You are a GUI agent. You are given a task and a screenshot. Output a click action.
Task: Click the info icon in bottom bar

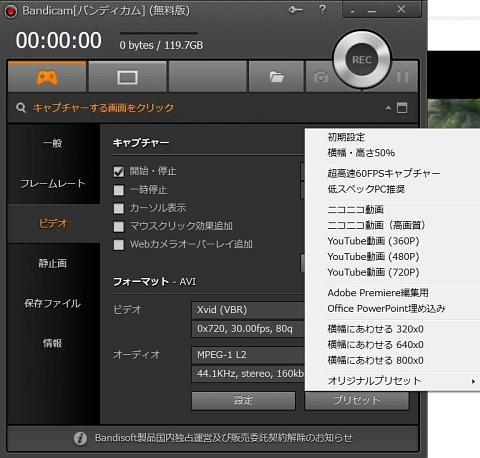pyautogui.click(x=80, y=438)
